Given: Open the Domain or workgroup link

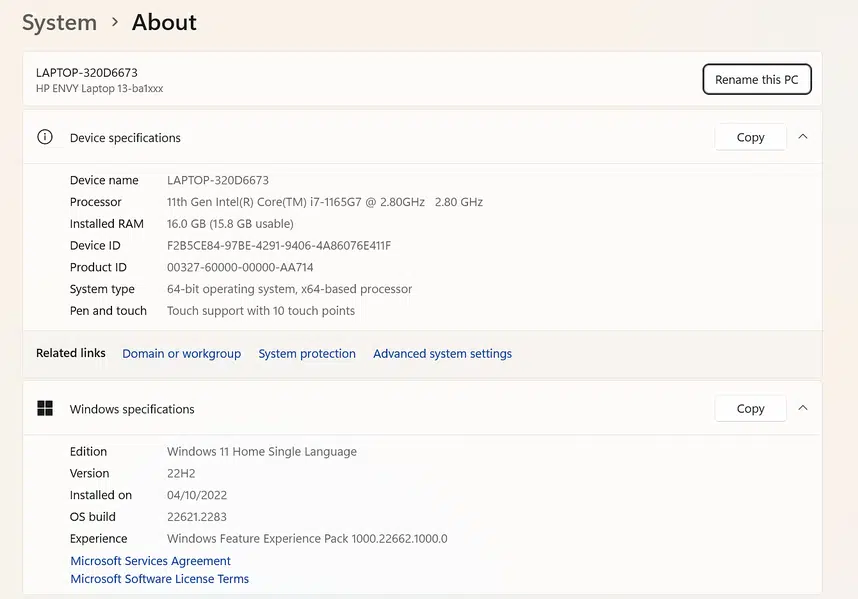Looking at the screenshot, I should [x=181, y=353].
